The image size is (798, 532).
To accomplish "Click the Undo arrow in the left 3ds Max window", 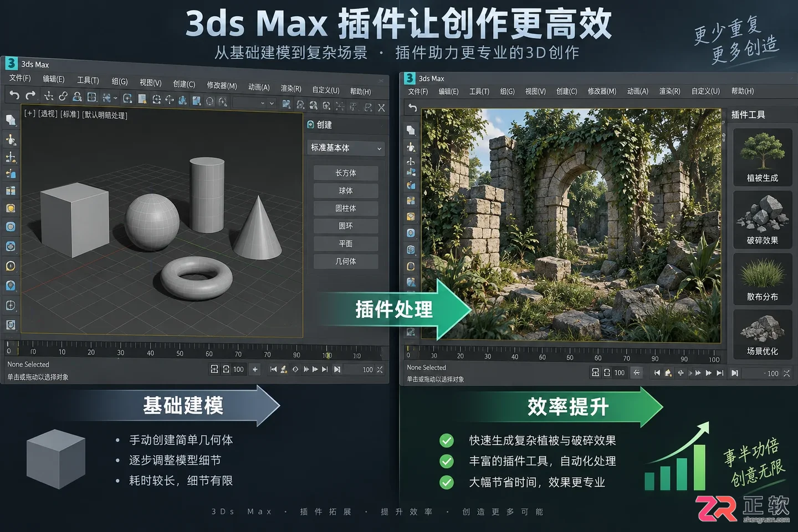I will pyautogui.click(x=14, y=95).
